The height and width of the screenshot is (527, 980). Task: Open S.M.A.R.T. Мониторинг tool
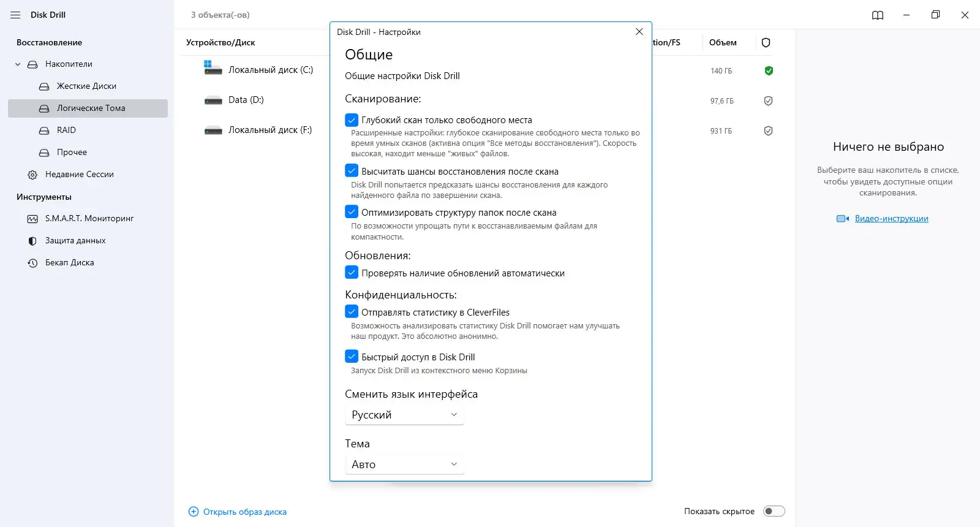coord(89,219)
